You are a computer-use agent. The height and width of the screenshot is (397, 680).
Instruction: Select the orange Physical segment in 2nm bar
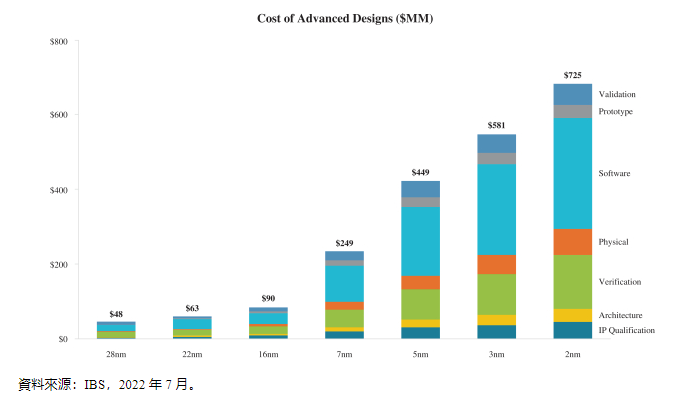[572, 242]
